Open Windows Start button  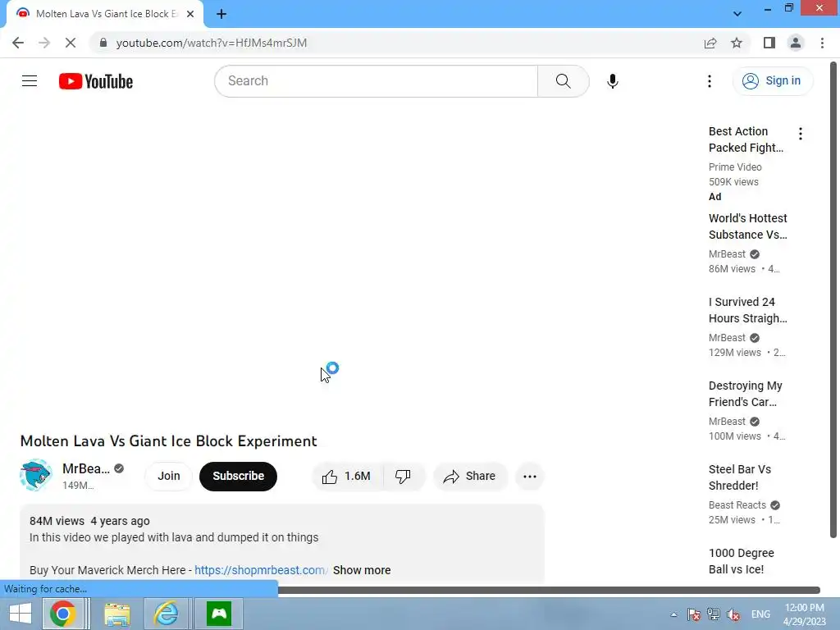coord(21,614)
